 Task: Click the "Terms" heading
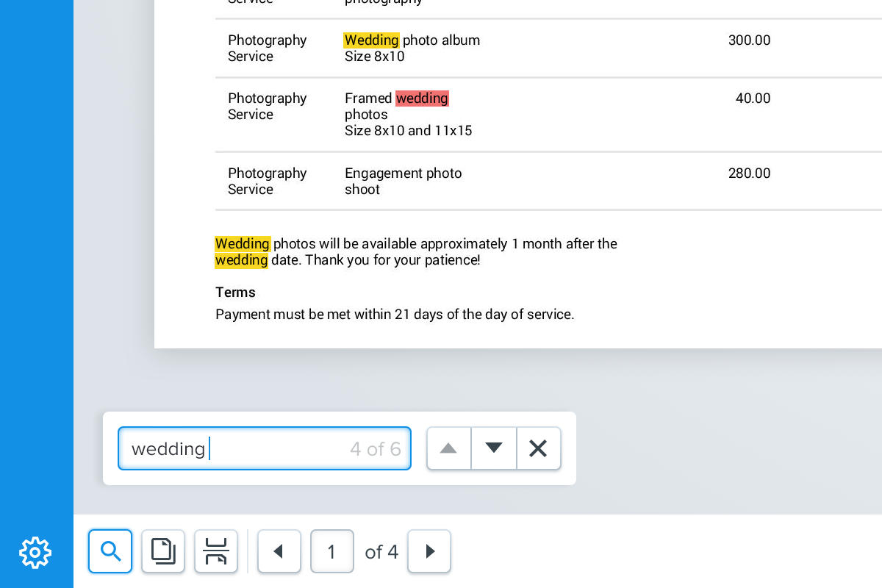tap(235, 293)
